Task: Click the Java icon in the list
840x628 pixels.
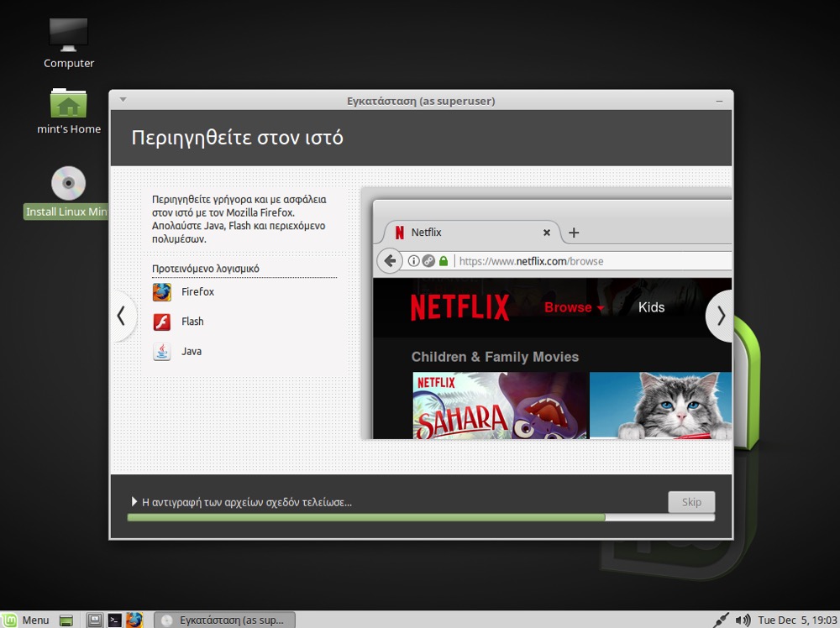Action: (x=162, y=352)
